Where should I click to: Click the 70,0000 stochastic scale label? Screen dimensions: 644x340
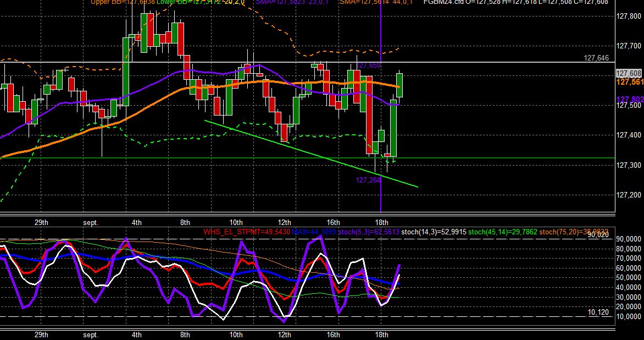[x=629, y=259]
